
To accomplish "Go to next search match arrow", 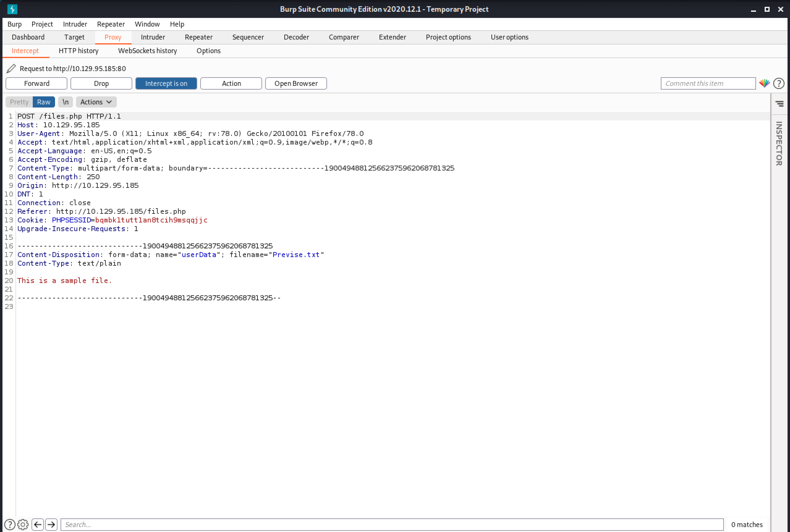I will [x=51, y=525].
